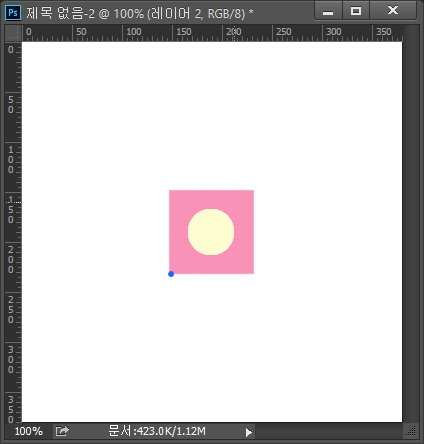Click the document title 제목 없음-2
The height and width of the screenshot is (444, 424).
pyautogui.click(x=60, y=13)
